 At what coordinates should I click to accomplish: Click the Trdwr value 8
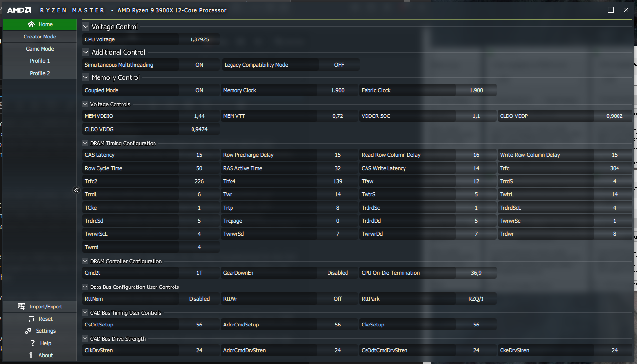[x=615, y=234]
